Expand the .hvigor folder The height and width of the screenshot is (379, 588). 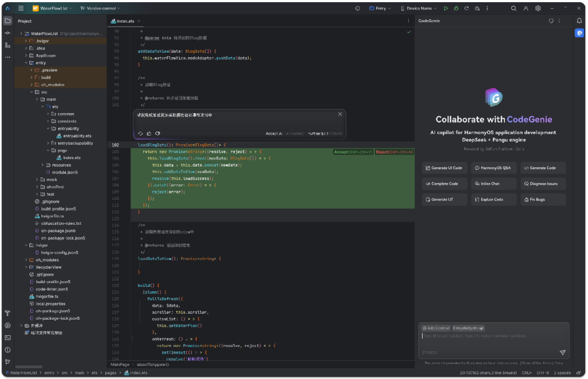[26, 41]
